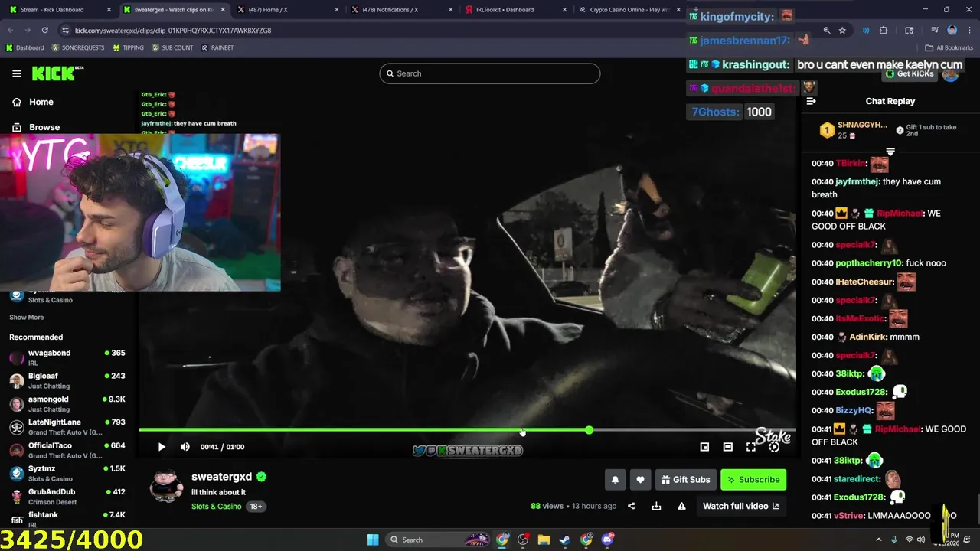Open player playback settings icon
Screen dimensions: 980x551
[x=774, y=447]
